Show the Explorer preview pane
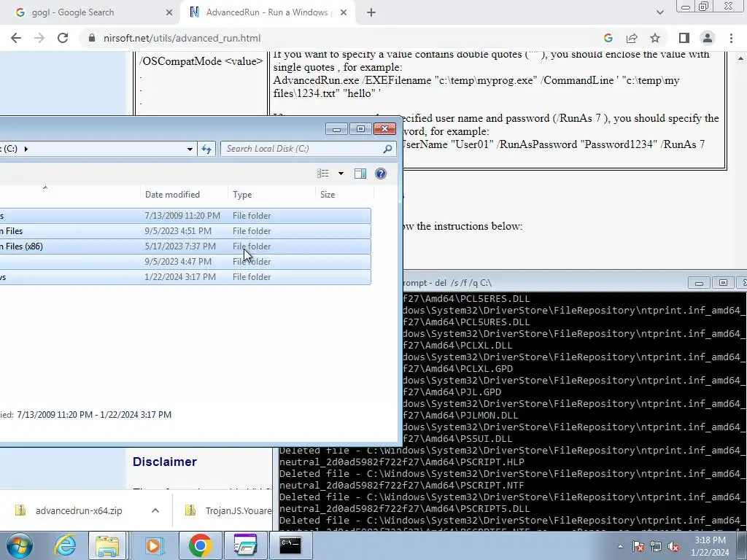 point(360,174)
